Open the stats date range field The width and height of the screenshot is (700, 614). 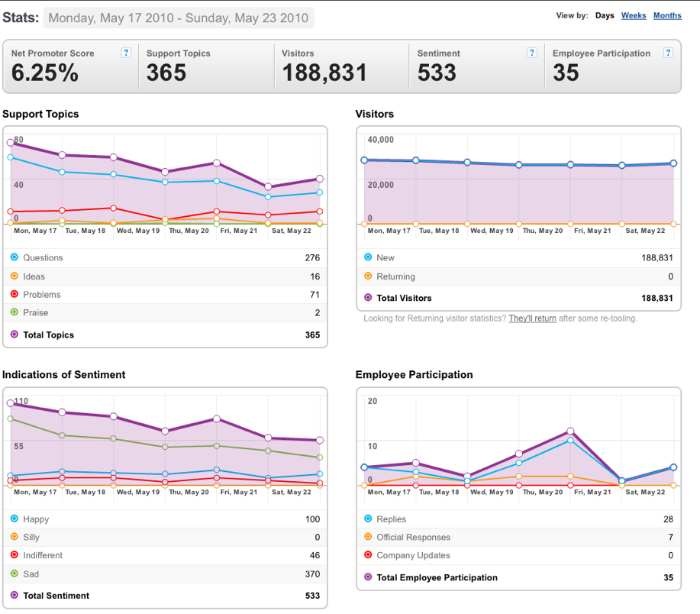click(x=179, y=18)
